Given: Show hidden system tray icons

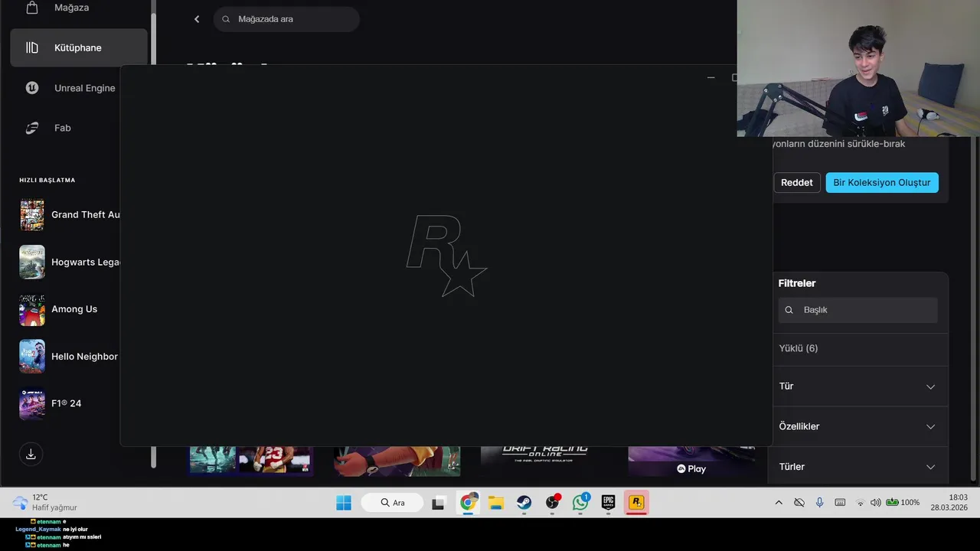Looking at the screenshot, I should [779, 503].
